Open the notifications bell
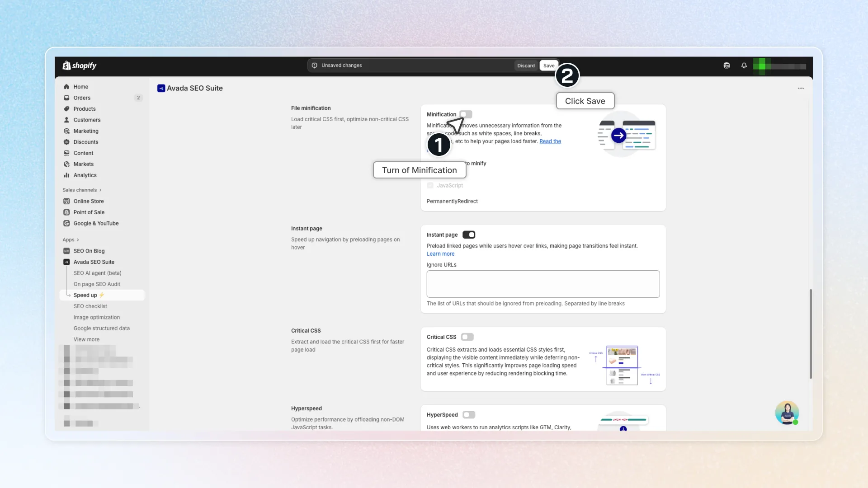The height and width of the screenshot is (488, 868). tap(744, 66)
